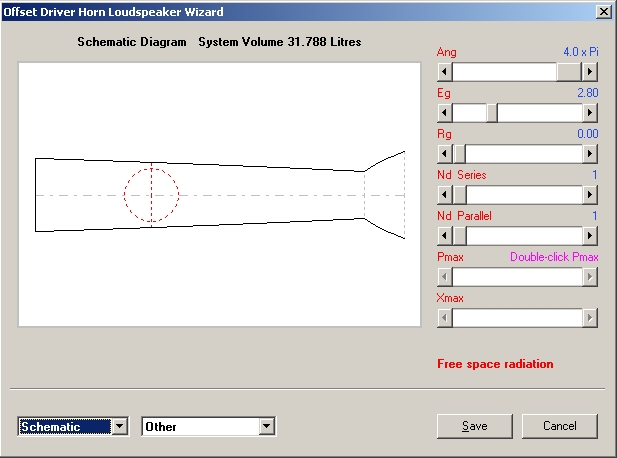Click the Eg slider left arrow
The image size is (617, 458).
click(445, 113)
